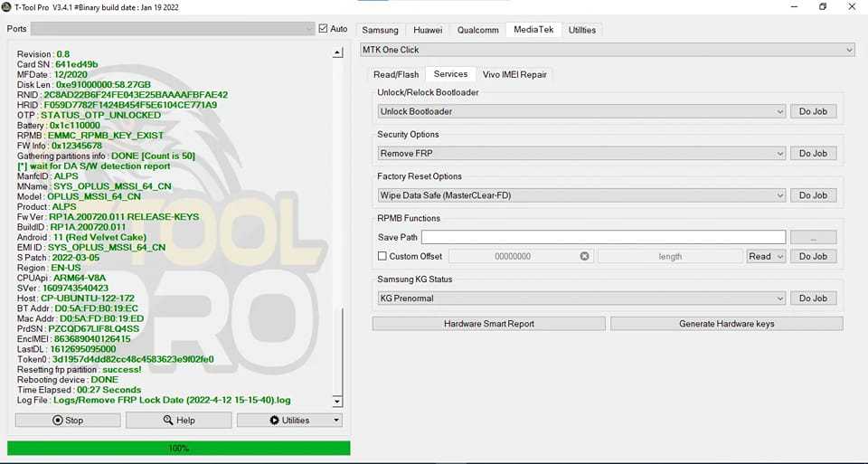Click the log line 'Resetting frp partition : success!'
Image resolution: width=868 pixels, height=464 pixels.
pos(80,369)
